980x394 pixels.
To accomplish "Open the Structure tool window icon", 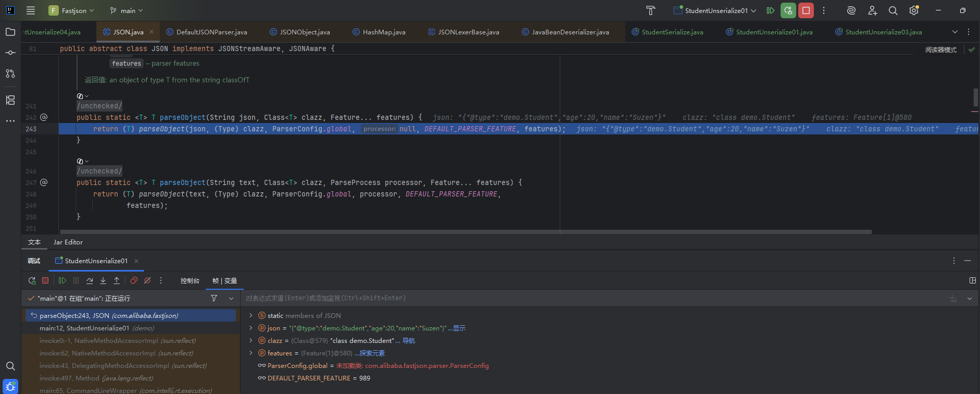I will click(10, 100).
